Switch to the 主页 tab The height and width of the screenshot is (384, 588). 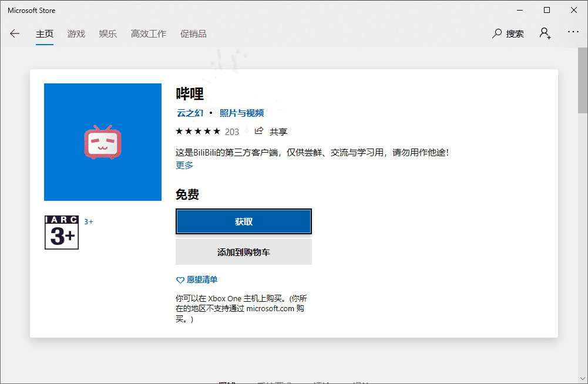45,34
